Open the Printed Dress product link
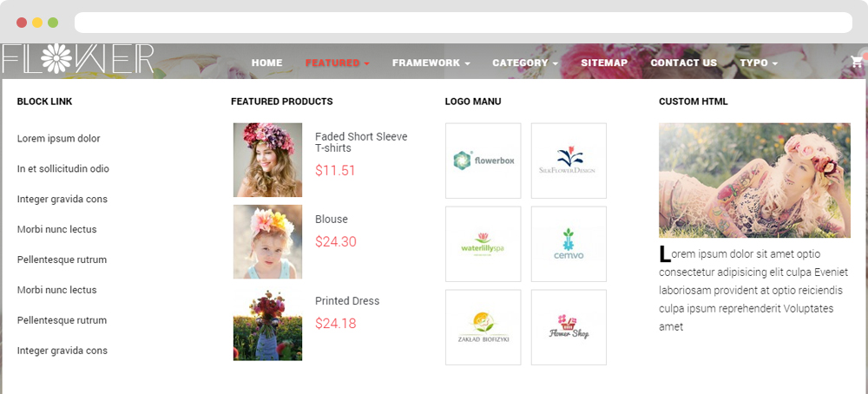The width and height of the screenshot is (868, 394). click(347, 301)
